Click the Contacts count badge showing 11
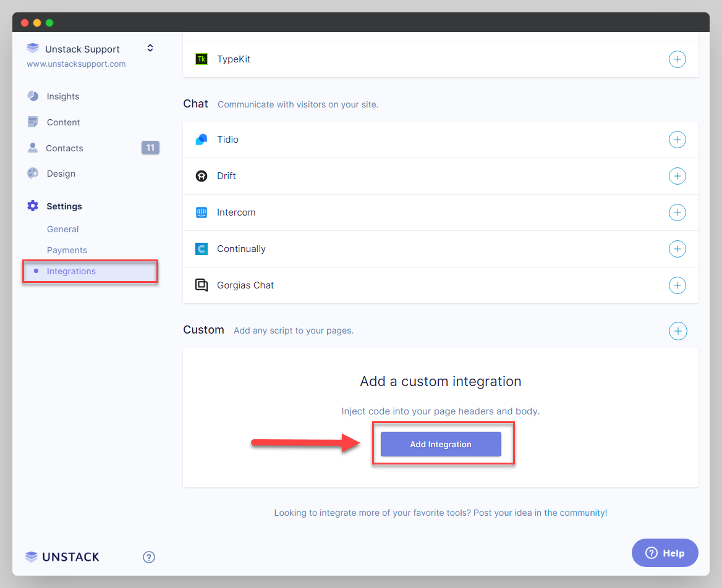Image resolution: width=722 pixels, height=588 pixels. (150, 148)
